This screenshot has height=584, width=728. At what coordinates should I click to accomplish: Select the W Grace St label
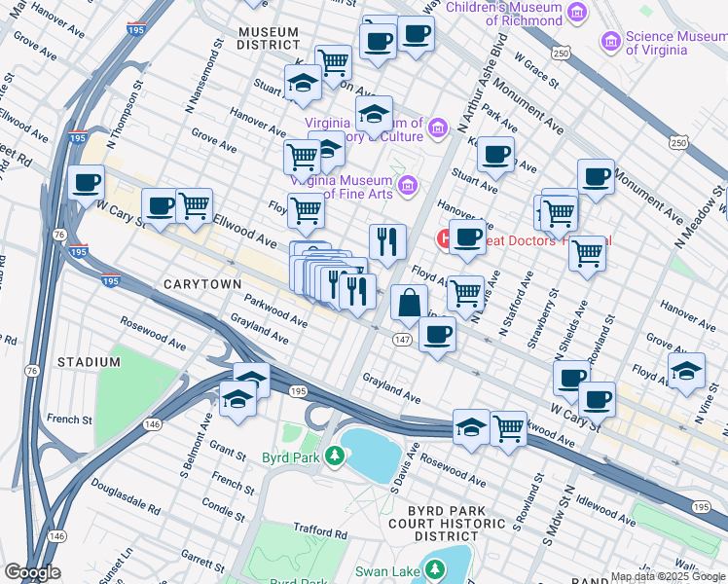click(536, 70)
